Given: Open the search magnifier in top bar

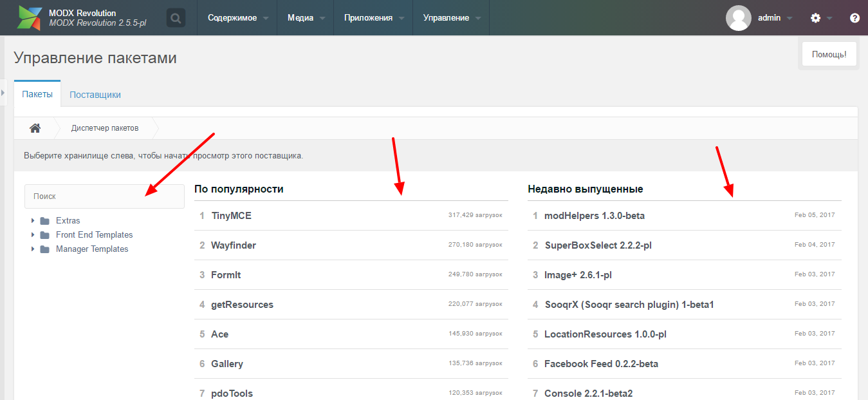Looking at the screenshot, I should [176, 18].
